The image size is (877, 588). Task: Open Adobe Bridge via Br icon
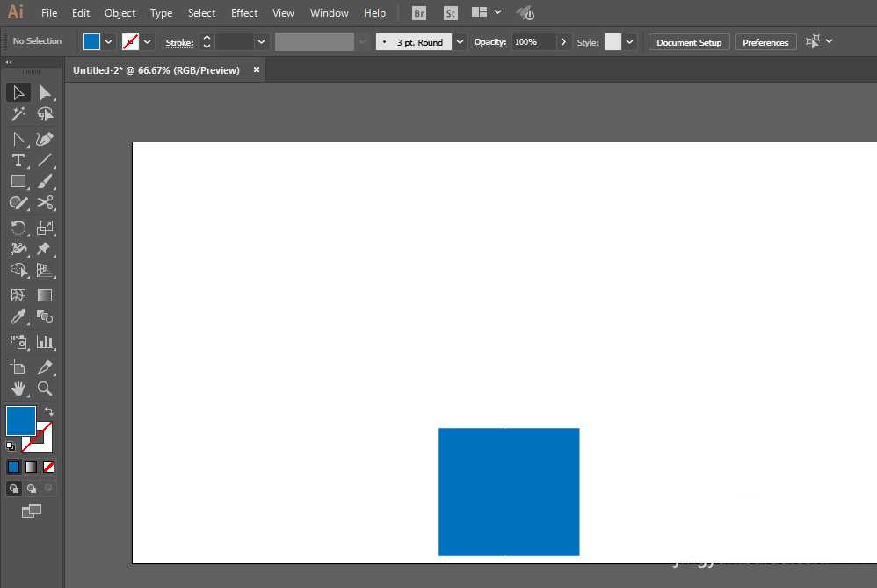[419, 13]
